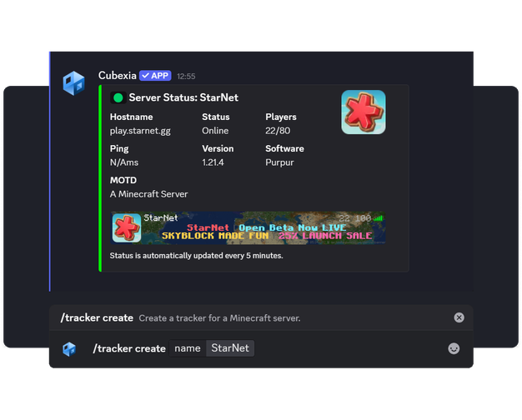
Task: Click the 12:55 message timestamp
Action: tap(186, 77)
